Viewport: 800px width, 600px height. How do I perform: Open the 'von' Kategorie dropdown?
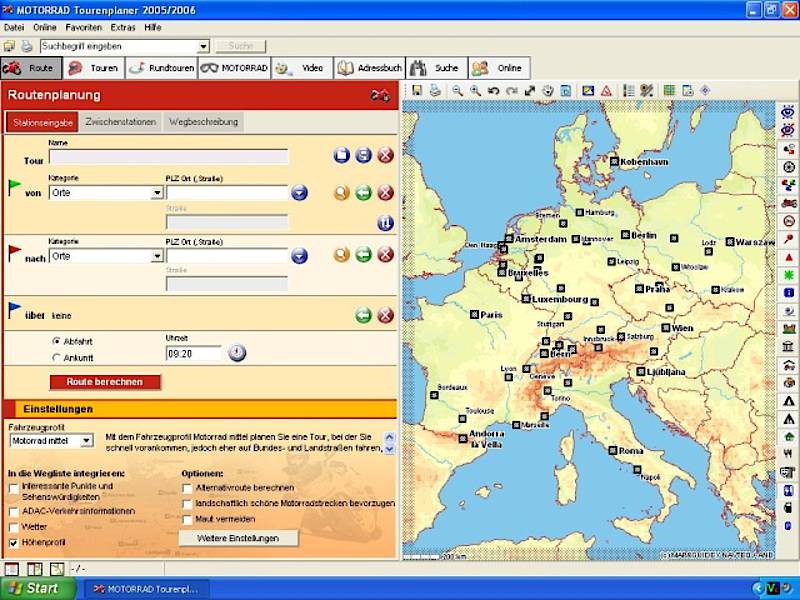point(157,193)
